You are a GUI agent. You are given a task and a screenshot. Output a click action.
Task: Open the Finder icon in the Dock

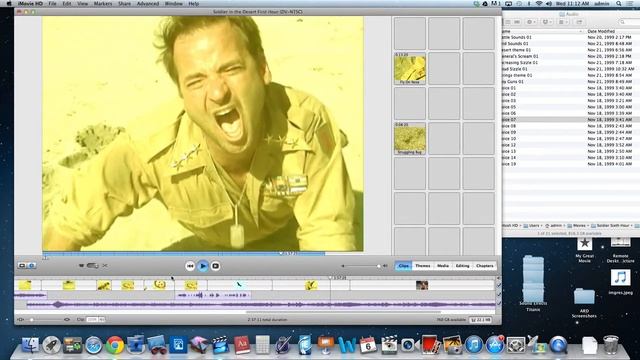click(30, 345)
